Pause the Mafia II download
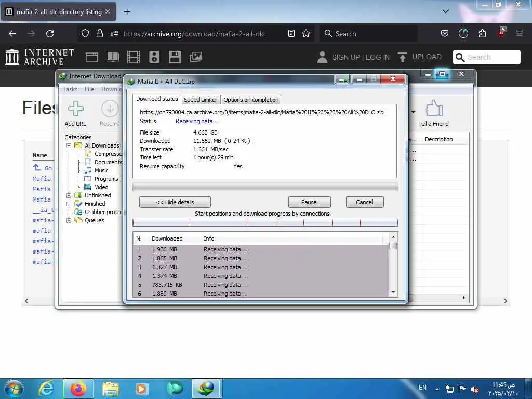This screenshot has width=532, height=399. click(309, 202)
